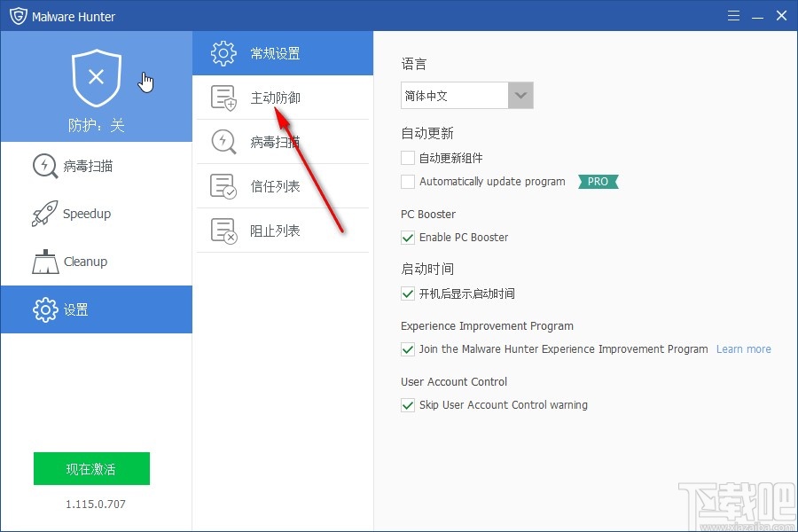
Task: Disable the Enable PC Booster checkbox
Action: click(408, 238)
